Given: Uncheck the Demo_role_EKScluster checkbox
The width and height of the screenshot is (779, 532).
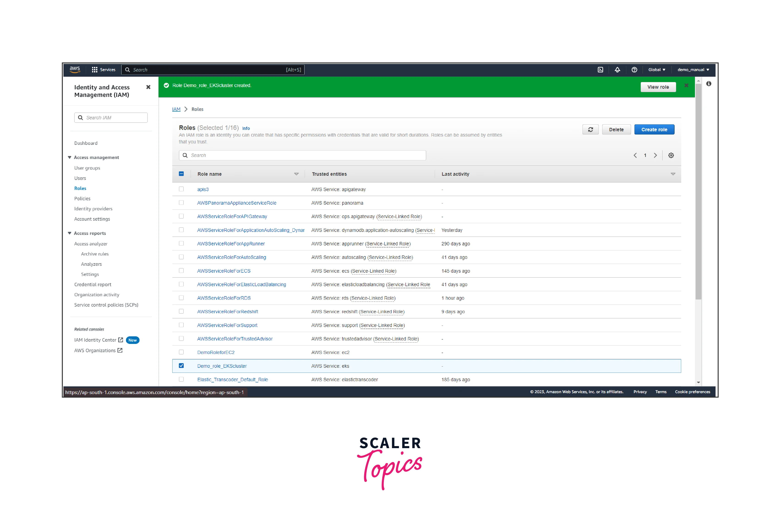Looking at the screenshot, I should click(x=181, y=366).
